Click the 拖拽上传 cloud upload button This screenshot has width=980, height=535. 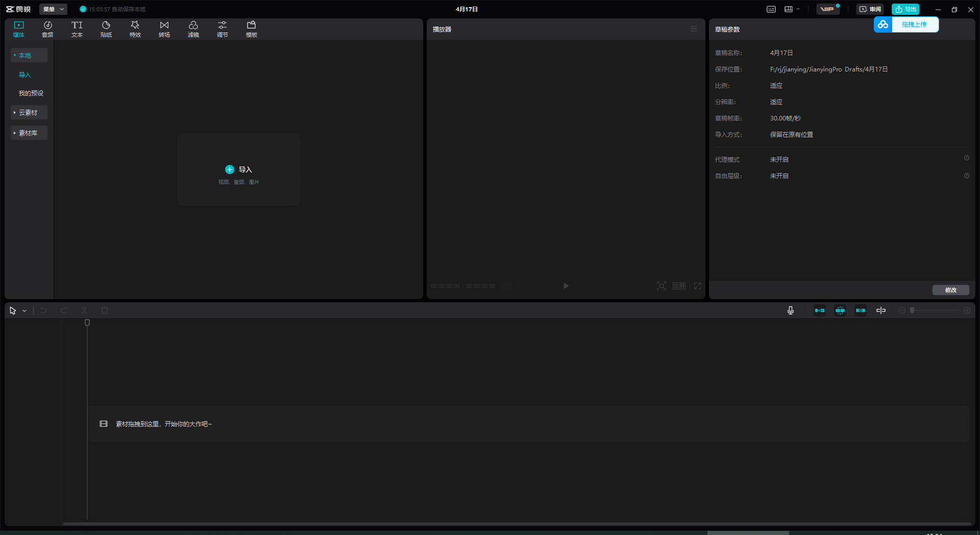[914, 25]
